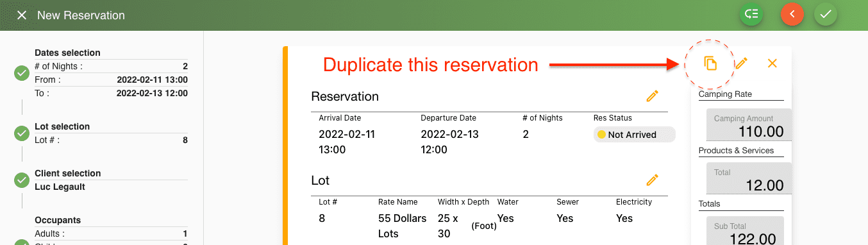This screenshot has height=245, width=868.
Task: Edit the Reservation section pencil icon
Action: pyautogui.click(x=653, y=96)
